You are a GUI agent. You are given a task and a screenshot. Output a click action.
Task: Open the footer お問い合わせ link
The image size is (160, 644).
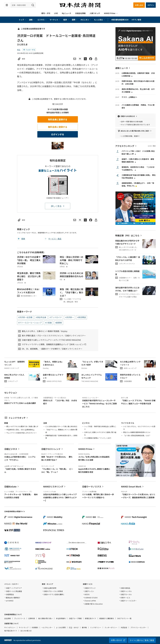click(118, 640)
